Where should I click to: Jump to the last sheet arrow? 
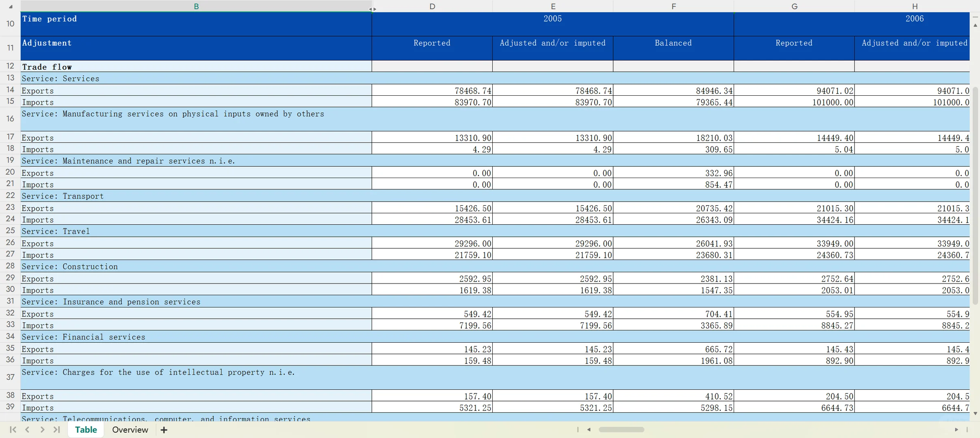(57, 429)
